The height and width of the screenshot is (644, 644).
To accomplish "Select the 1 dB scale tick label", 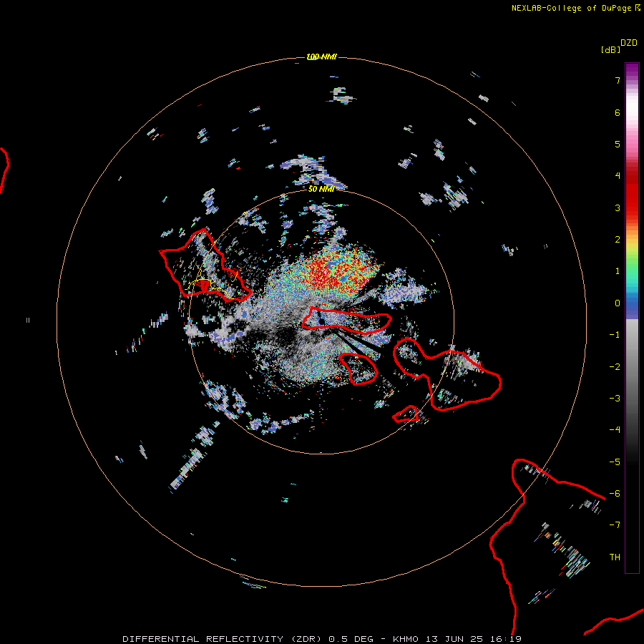I will pos(618,271).
